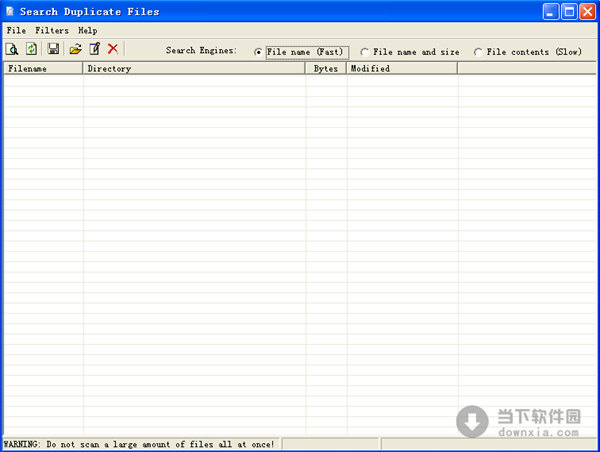
Task: Click the WARNING status bar message
Action: (x=139, y=444)
